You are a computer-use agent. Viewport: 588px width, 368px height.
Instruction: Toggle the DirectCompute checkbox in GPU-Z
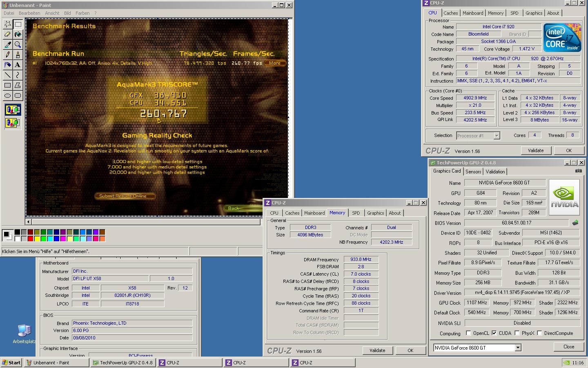pyautogui.click(x=539, y=333)
